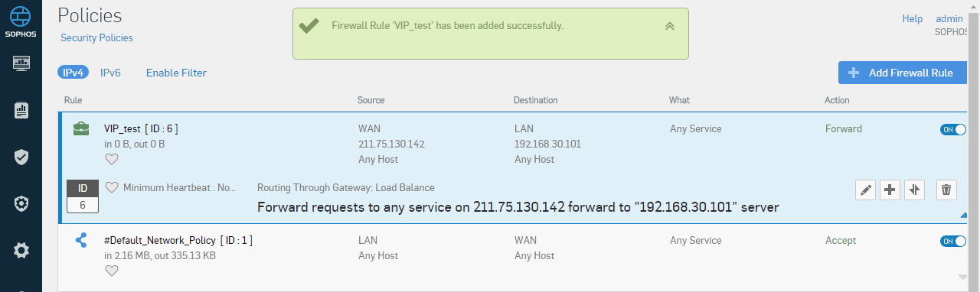Open the Help link
This screenshot has width=980, height=292.
pos(912,18)
